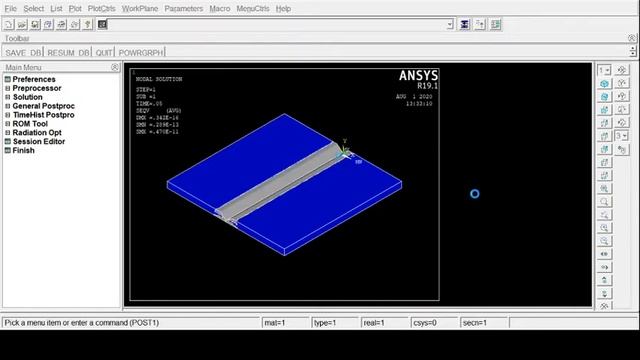Click the Pan Model Up arrow icon

(604, 280)
